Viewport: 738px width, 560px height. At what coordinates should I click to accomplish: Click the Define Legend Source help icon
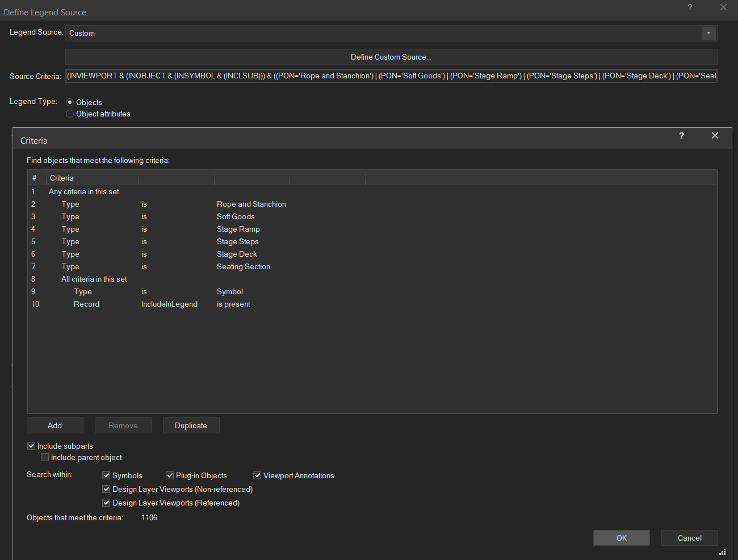click(x=690, y=7)
